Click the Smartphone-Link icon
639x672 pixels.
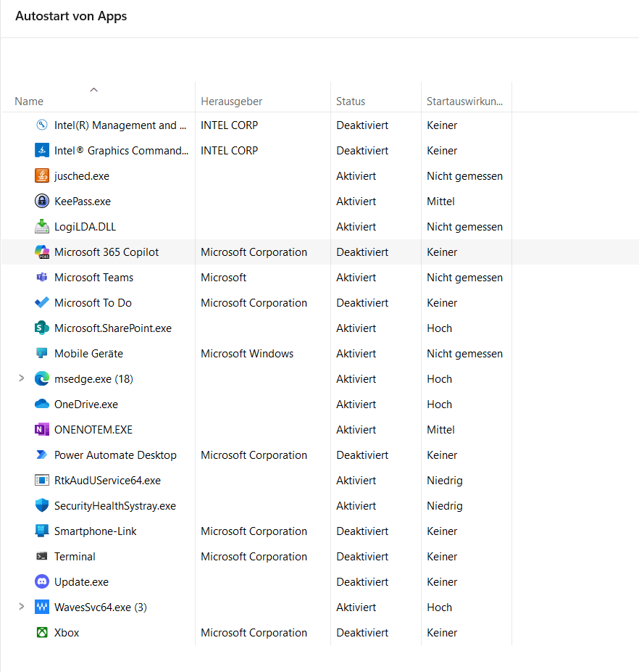(41, 531)
